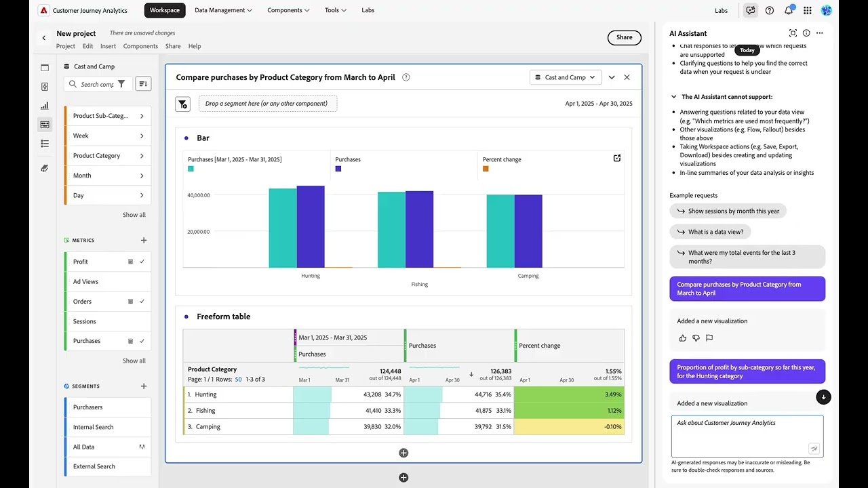This screenshot has height=488, width=868.
Task: Open the Panels icon in left rail
Action: coord(45,68)
